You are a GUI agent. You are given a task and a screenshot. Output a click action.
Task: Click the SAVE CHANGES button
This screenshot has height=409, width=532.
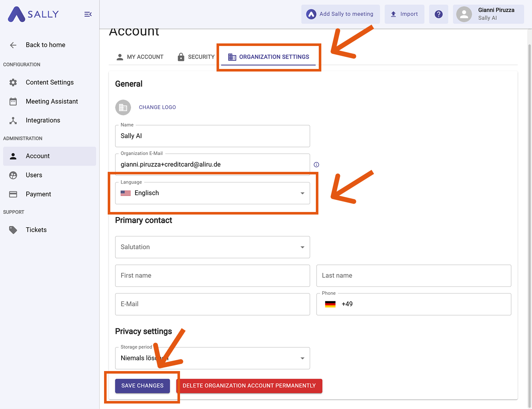click(x=142, y=386)
